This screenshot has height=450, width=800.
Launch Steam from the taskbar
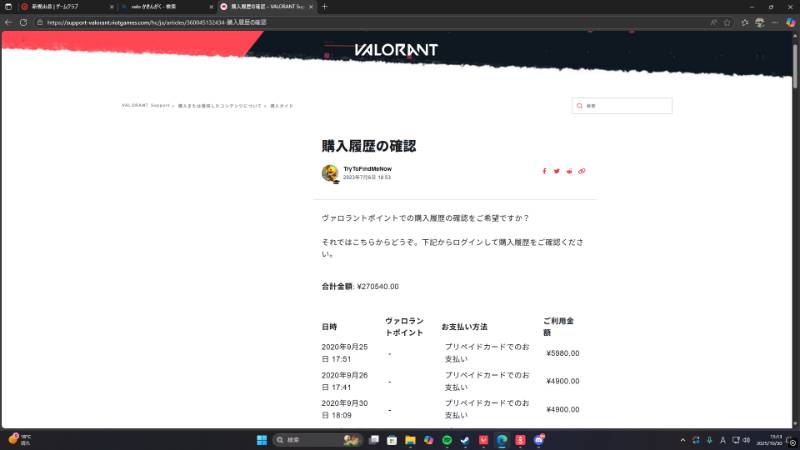(x=465, y=440)
